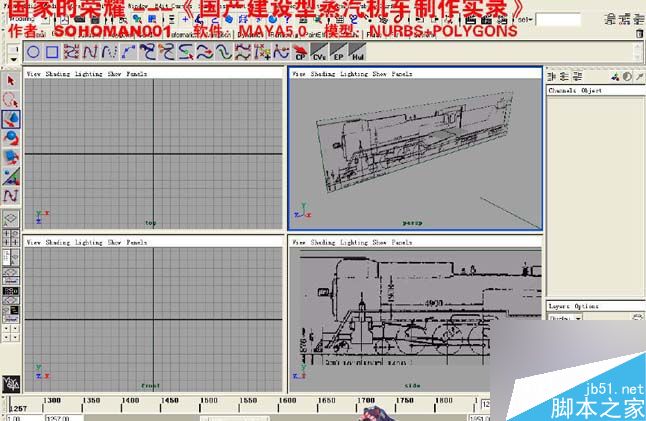Toggle channel box manipulator icon
Viewport: 646px width, 421px height.
tap(615, 76)
